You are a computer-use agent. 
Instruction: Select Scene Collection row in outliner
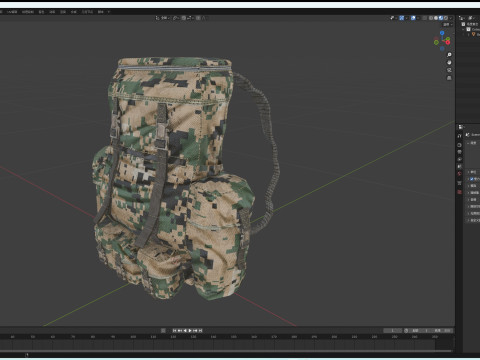pyautogui.click(x=470, y=24)
